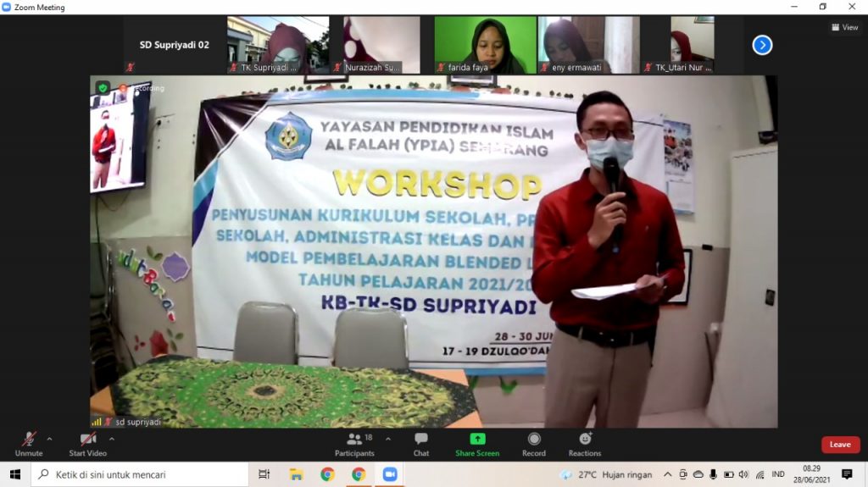Viewport: 868px width, 487px height.
Task: Select eny ermawati participant thumbnail
Action: tap(588, 45)
